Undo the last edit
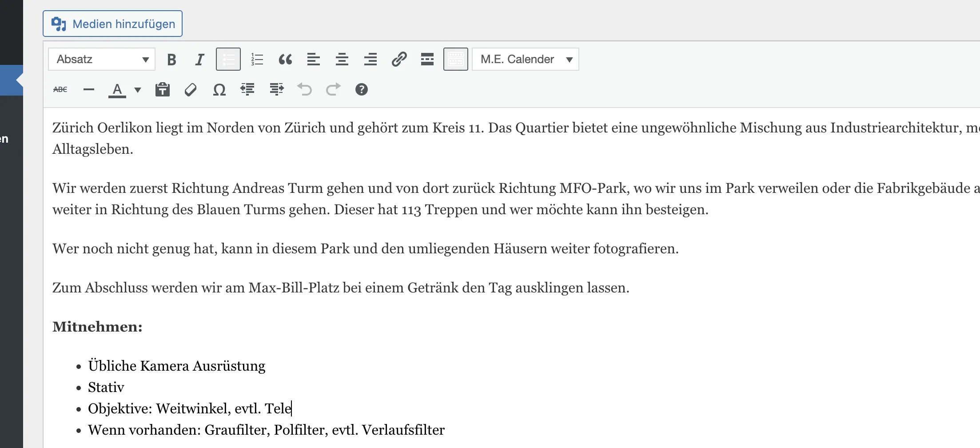Image resolution: width=980 pixels, height=448 pixels. tap(305, 90)
